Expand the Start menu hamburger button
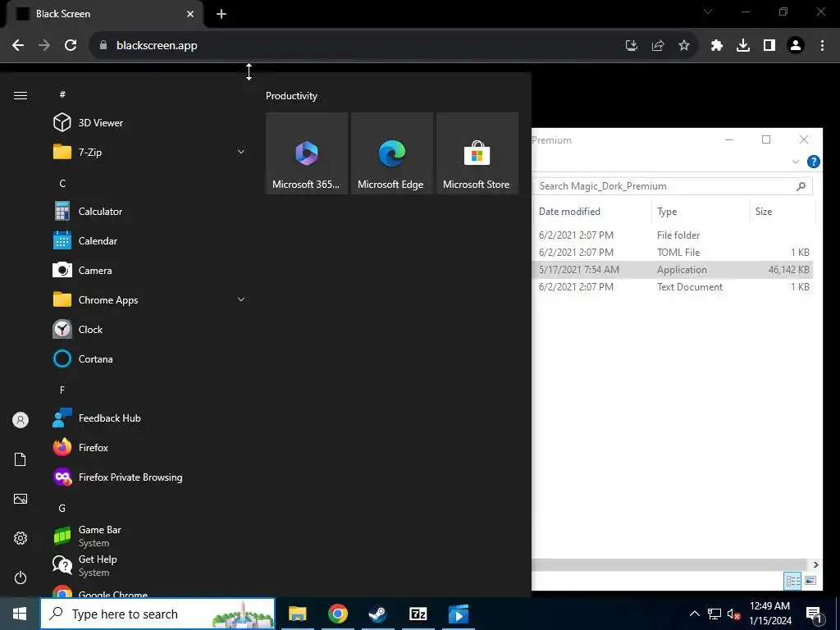840x630 pixels. click(x=21, y=95)
